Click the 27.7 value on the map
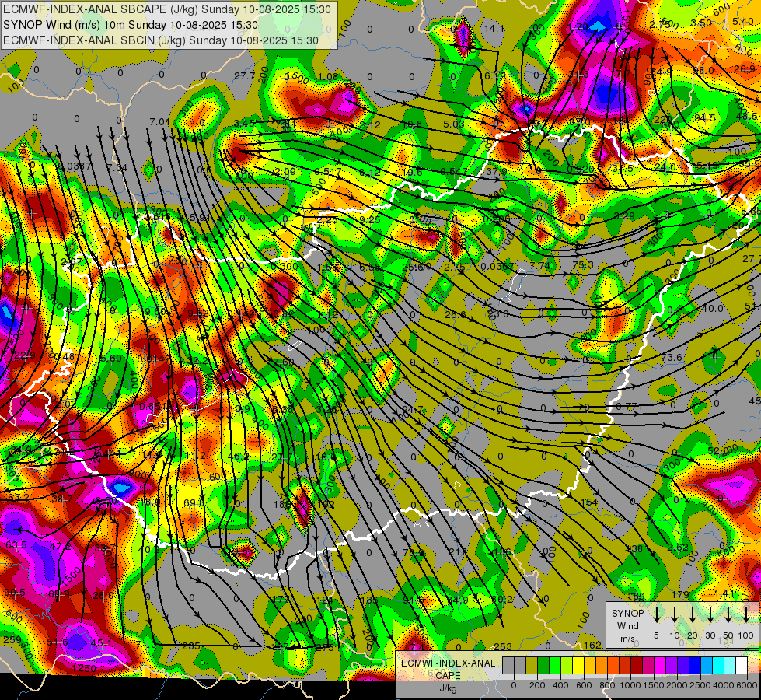Image resolution: width=761 pixels, height=700 pixels. (x=244, y=75)
